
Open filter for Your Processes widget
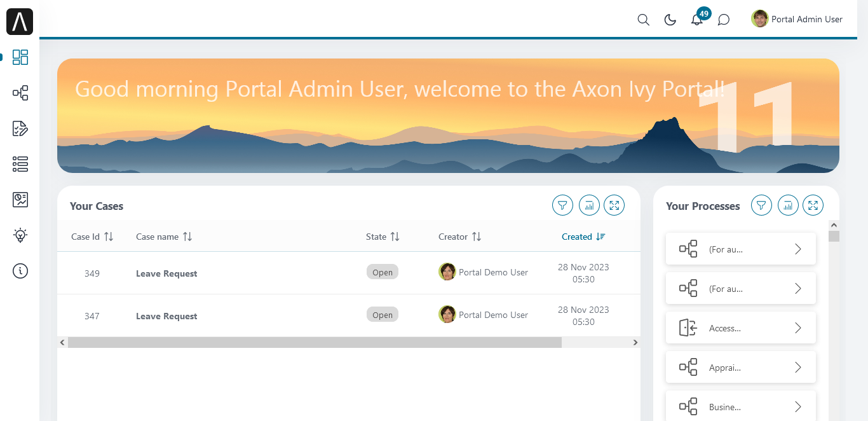(x=761, y=205)
